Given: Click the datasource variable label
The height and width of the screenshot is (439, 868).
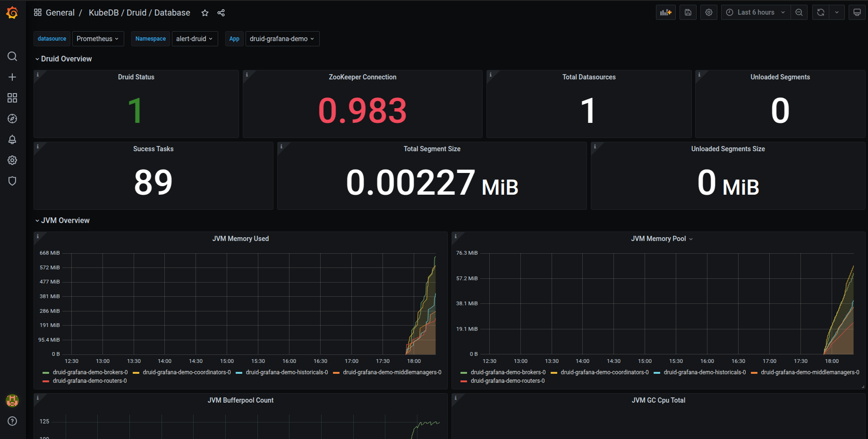Looking at the screenshot, I should tap(52, 39).
